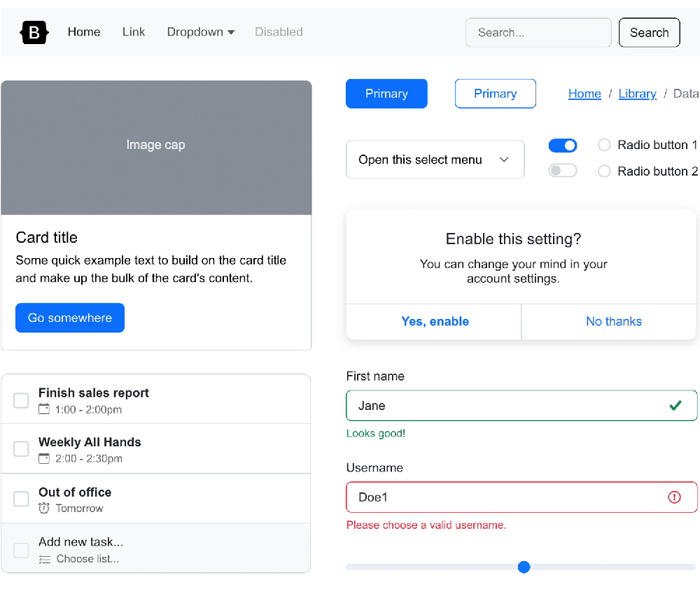Screen dimensions: 700x589
Task: Click calendar icon under Finish sales report
Action: 43,409
